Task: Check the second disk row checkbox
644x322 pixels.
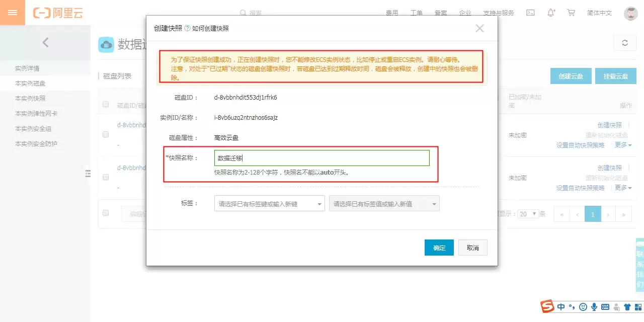Action: coord(106,177)
